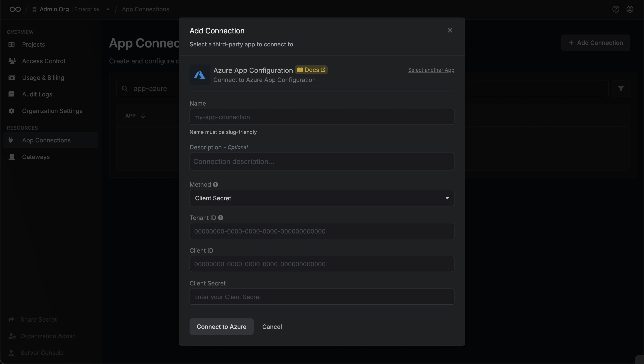Open the user profile icon
This screenshot has width=644, height=364.
630,9
